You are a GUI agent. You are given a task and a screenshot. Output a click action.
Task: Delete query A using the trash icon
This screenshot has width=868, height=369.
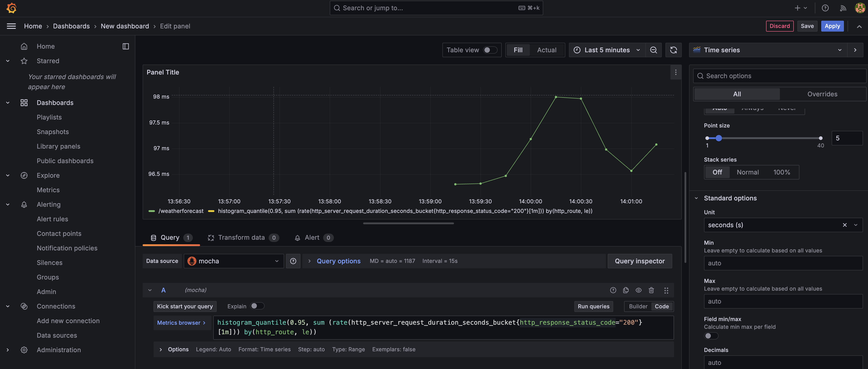(651, 290)
